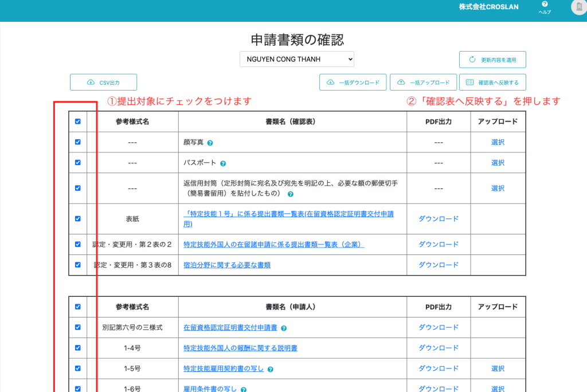The width and height of the screenshot is (587, 392).
Task: Click help icon next to 顔写真
Action: [x=210, y=143]
